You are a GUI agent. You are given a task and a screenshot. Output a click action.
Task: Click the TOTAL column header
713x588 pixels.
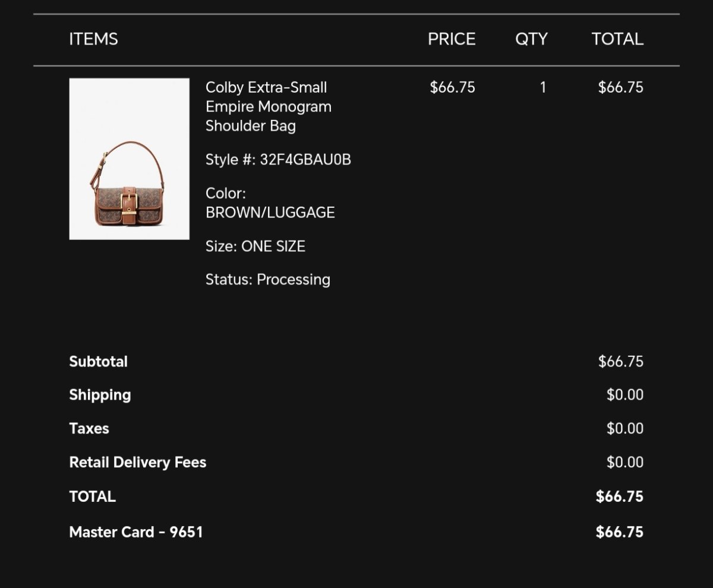617,39
